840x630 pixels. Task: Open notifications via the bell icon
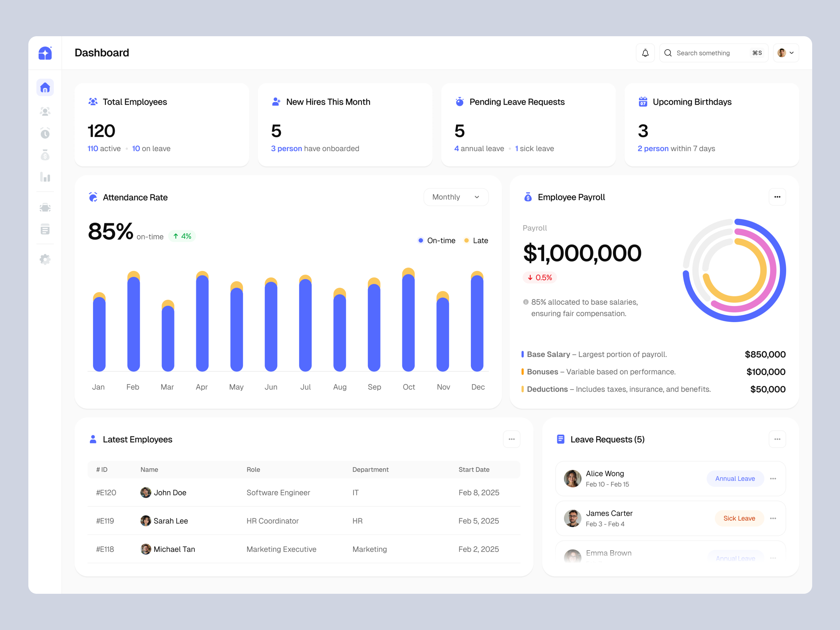(645, 53)
